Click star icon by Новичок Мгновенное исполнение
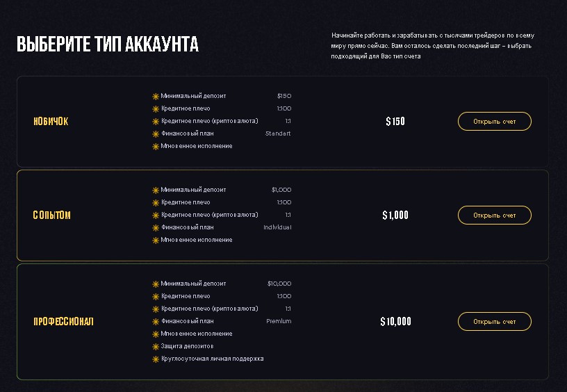The image size is (567, 392). click(156, 147)
